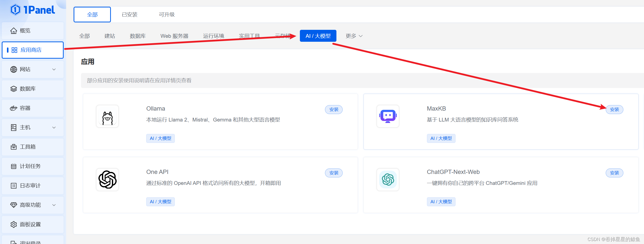Click the 退出登录 logout icon
The image size is (644, 244).
pyautogui.click(x=13, y=242)
